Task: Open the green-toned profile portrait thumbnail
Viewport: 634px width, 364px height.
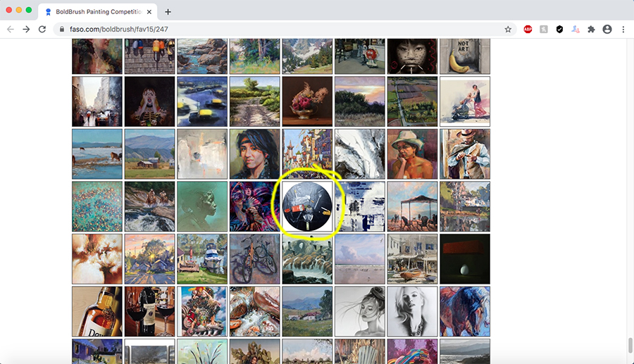Action: click(202, 206)
